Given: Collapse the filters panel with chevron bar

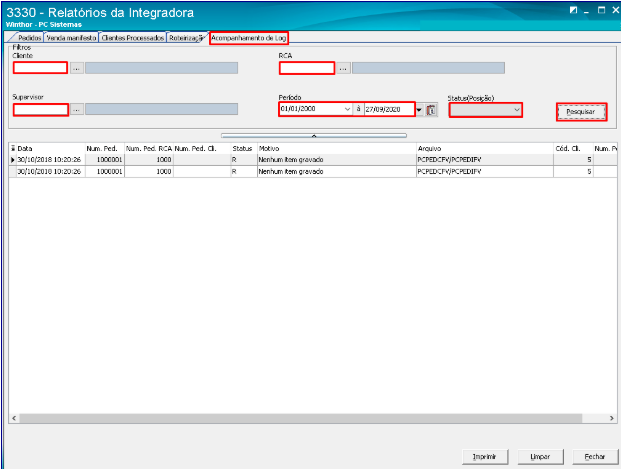Looking at the screenshot, I should click(313, 133).
